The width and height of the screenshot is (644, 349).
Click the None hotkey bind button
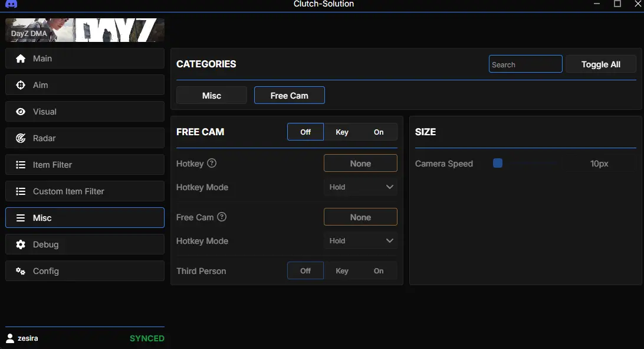point(360,164)
